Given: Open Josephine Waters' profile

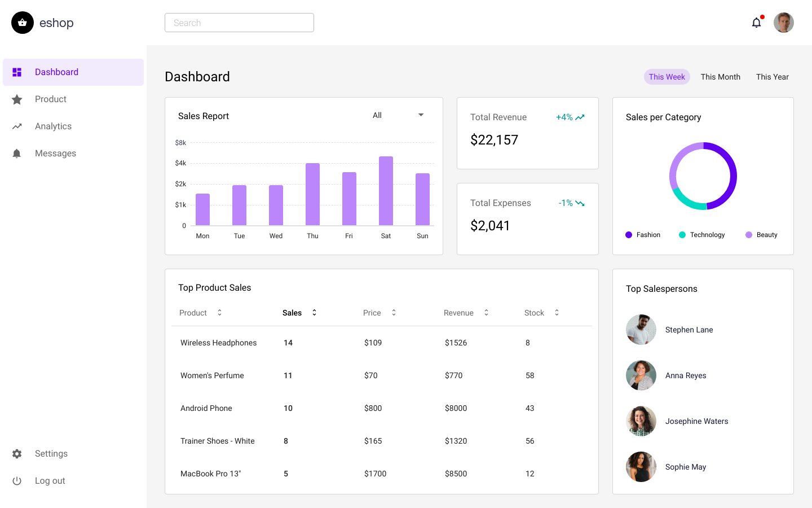Looking at the screenshot, I should [696, 421].
